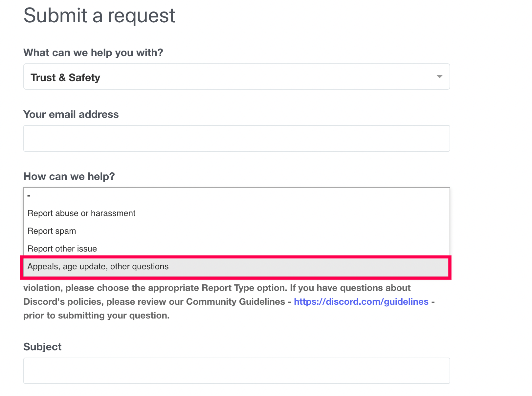Choose "Report abuse or harassment" option
This screenshot has height=396, width=532.
pyautogui.click(x=81, y=213)
